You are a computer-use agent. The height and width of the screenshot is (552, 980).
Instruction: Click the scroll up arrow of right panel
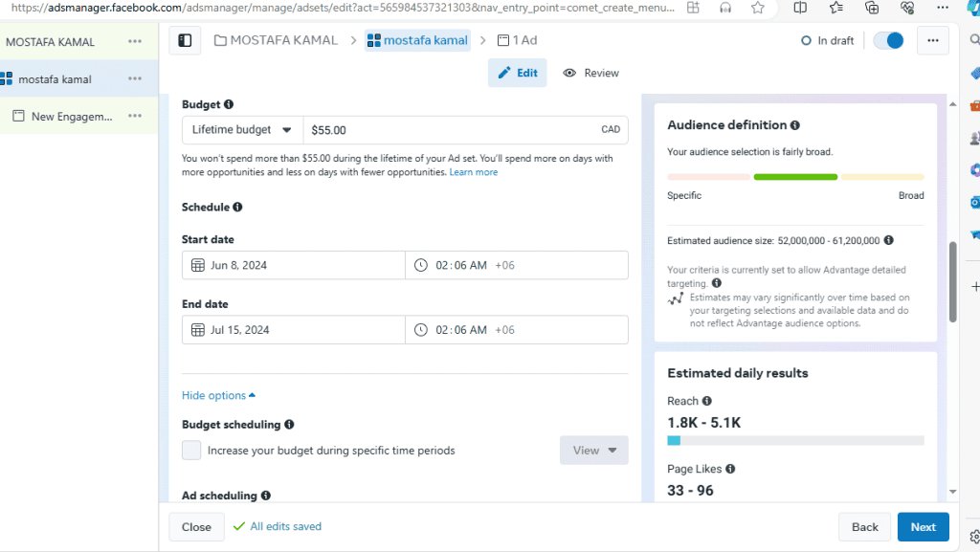tap(952, 104)
